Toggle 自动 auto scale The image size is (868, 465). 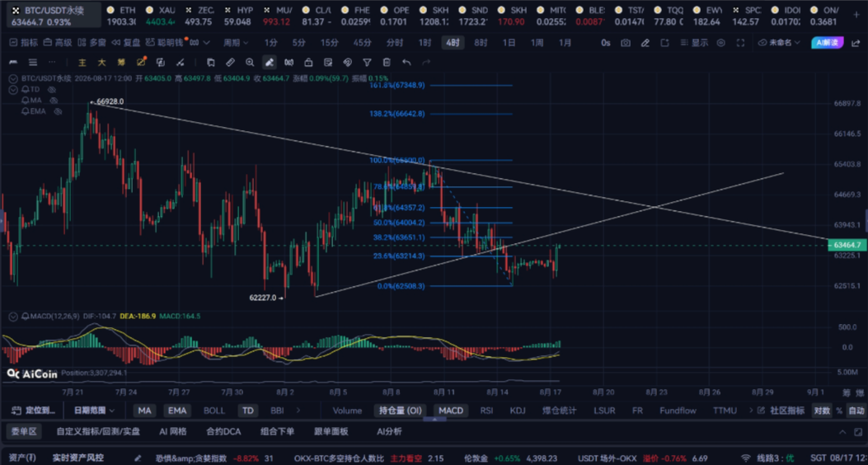tap(856, 411)
